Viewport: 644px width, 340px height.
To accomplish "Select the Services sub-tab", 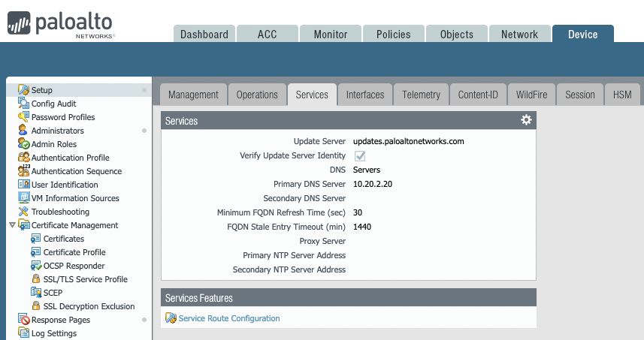I will [x=312, y=95].
